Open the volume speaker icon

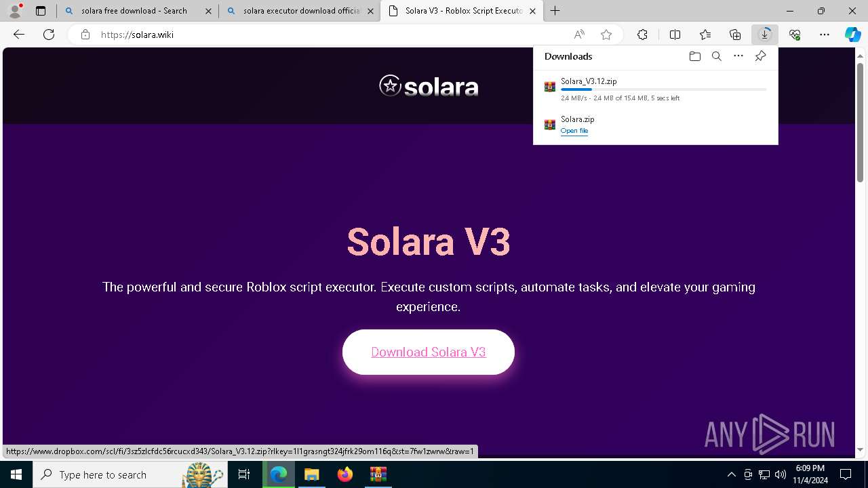coord(781,474)
